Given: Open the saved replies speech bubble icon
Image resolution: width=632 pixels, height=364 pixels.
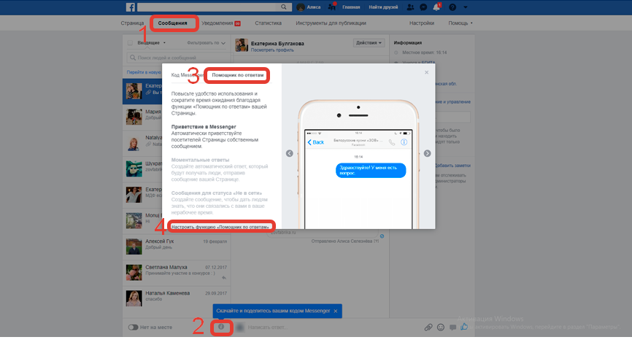Looking at the screenshot, I should pos(452,328).
